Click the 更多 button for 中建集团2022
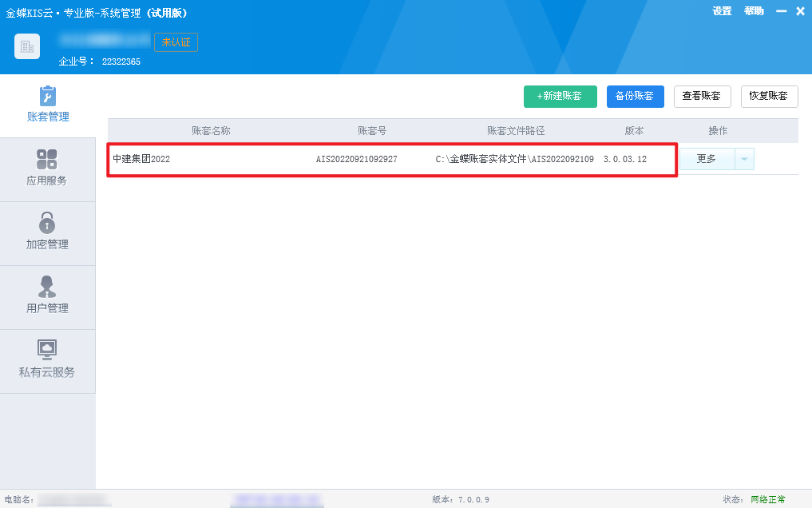Screen dimensions: 812x508 707,159
